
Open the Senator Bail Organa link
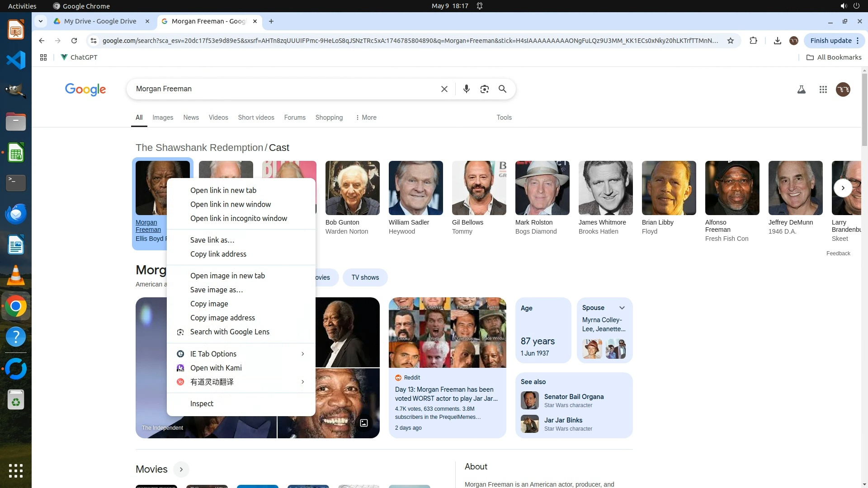[x=573, y=397]
